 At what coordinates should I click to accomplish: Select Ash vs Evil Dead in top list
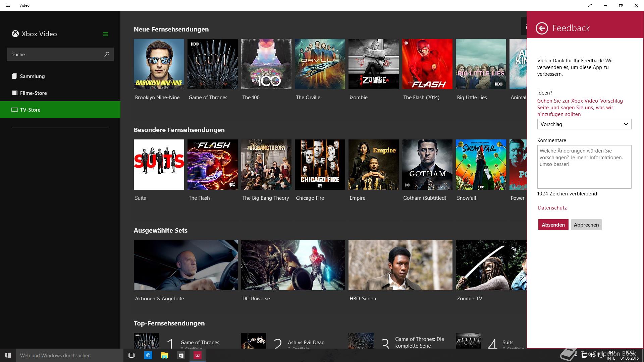[293, 341]
